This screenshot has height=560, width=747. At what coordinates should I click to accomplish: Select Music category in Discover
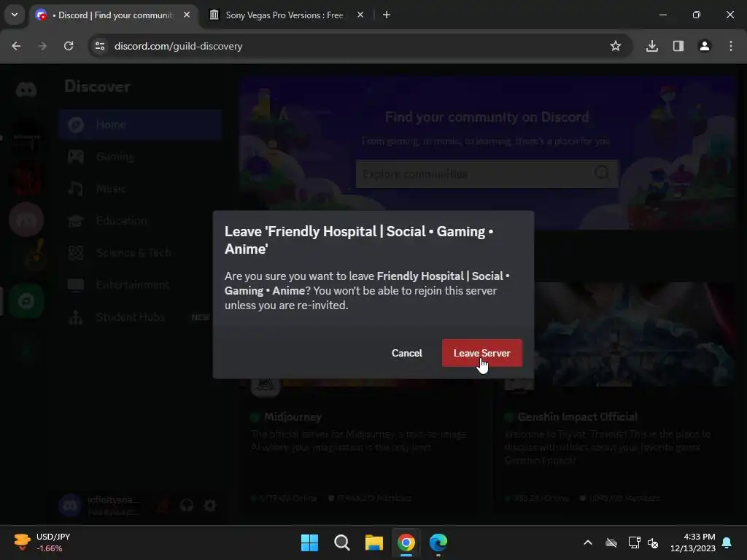click(x=141, y=189)
